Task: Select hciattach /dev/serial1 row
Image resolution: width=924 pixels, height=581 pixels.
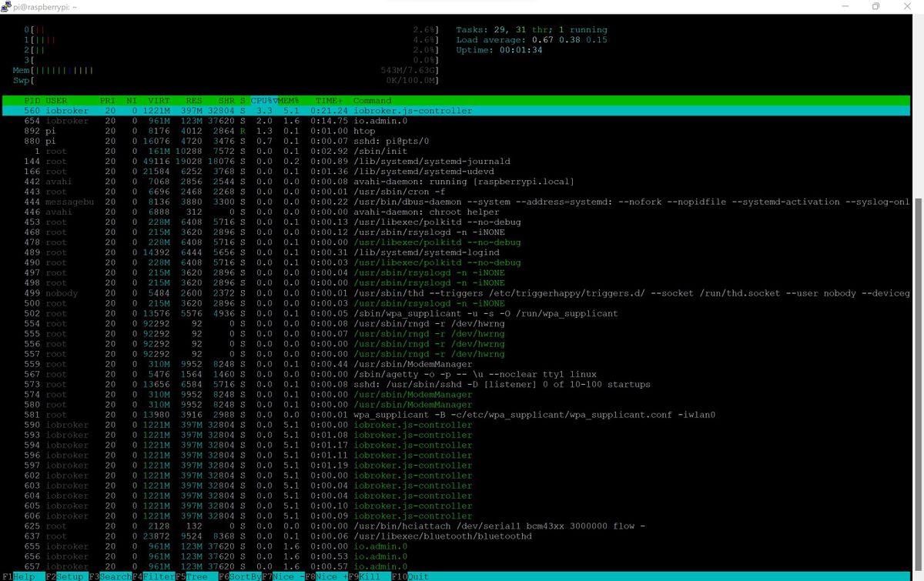Action: pyautogui.click(x=457, y=526)
